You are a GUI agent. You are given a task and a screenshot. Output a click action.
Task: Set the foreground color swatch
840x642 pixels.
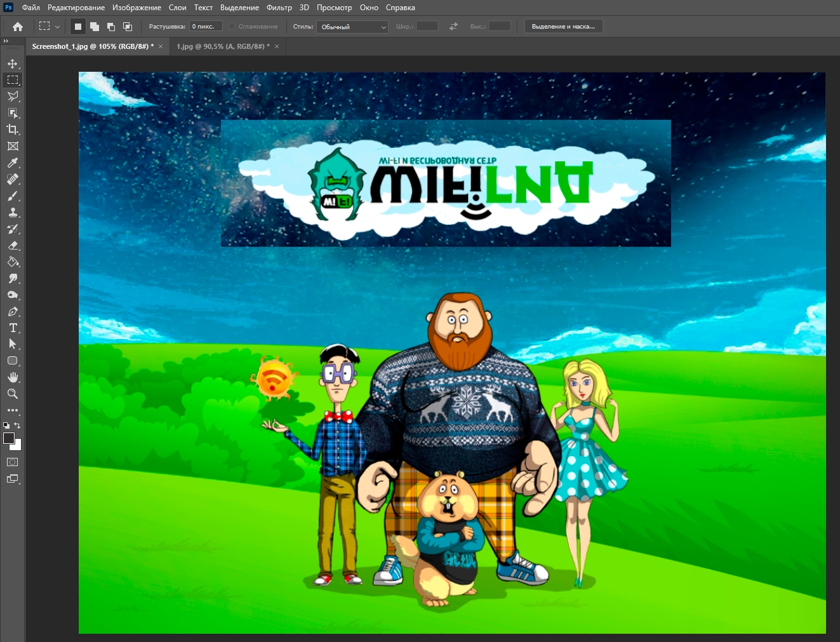coord(9,438)
